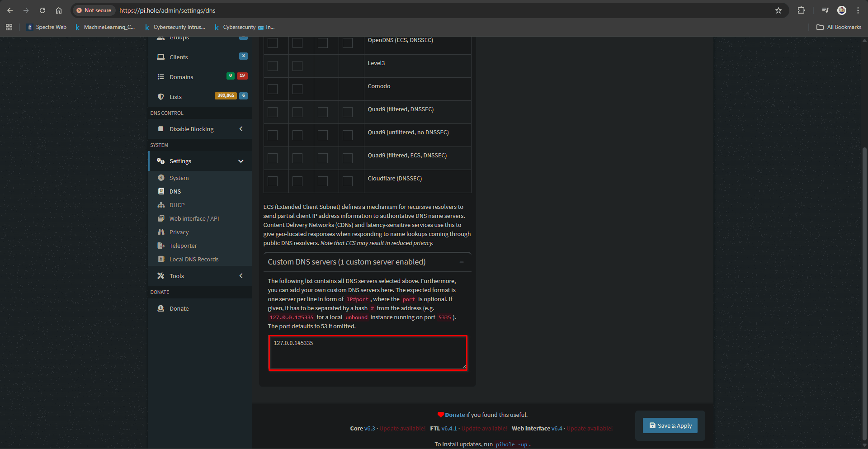Open Web interface / API settings icon
The width and height of the screenshot is (868, 449).
pyautogui.click(x=161, y=218)
